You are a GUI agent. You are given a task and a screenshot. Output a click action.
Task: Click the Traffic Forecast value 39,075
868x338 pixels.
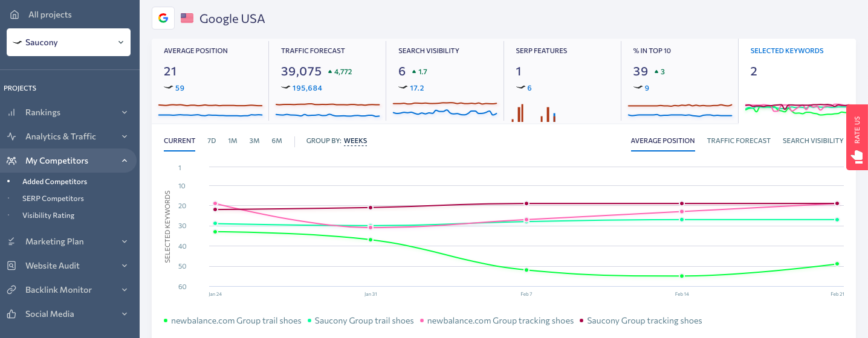tap(301, 71)
